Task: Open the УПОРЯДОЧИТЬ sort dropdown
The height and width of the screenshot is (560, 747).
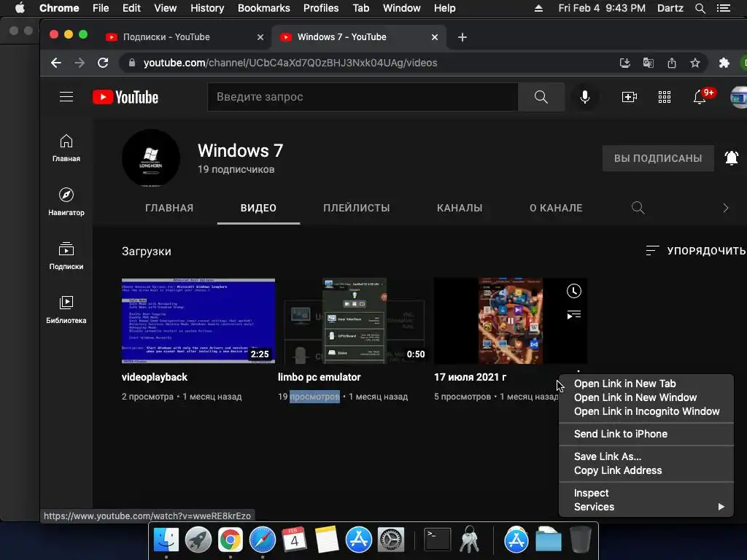Action: 695,251
